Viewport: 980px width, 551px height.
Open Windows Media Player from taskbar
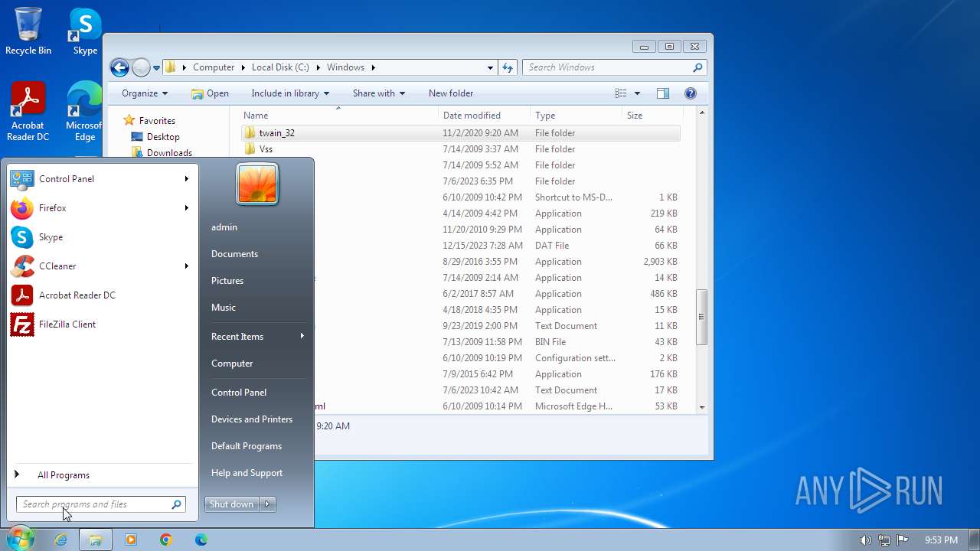tap(131, 540)
